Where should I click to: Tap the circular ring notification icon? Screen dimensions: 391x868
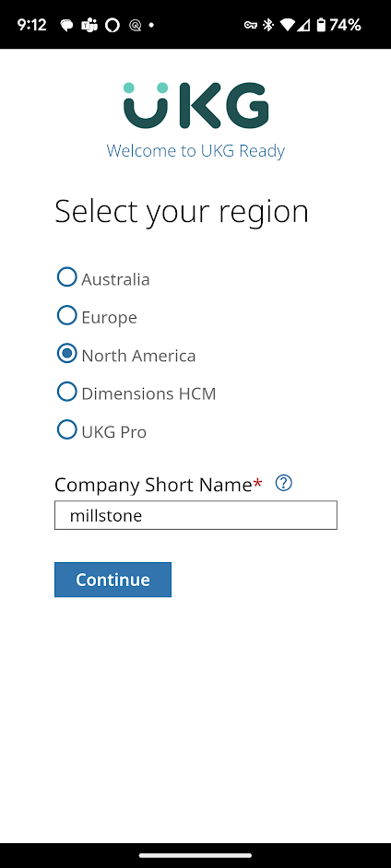coord(113,26)
